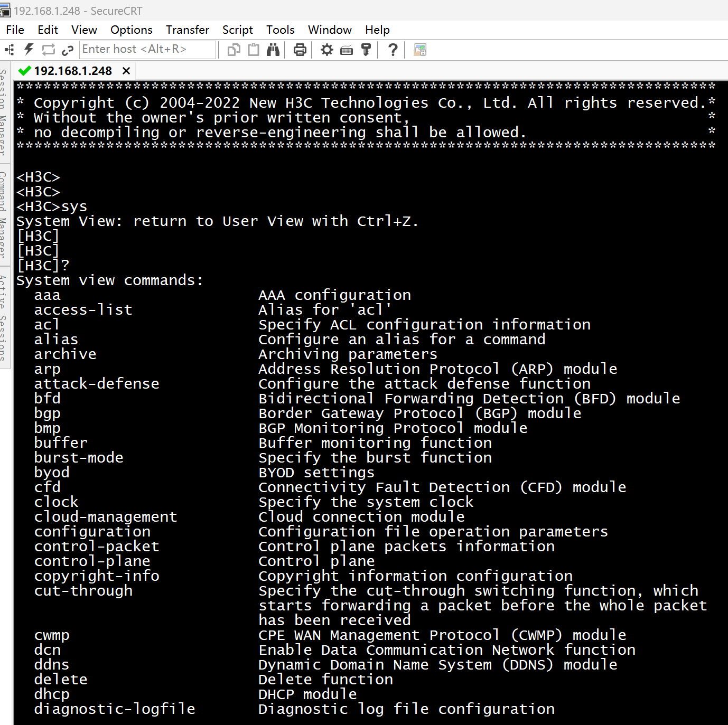Click the 'control-packet' command text
This screenshot has width=728, height=725.
97,546
